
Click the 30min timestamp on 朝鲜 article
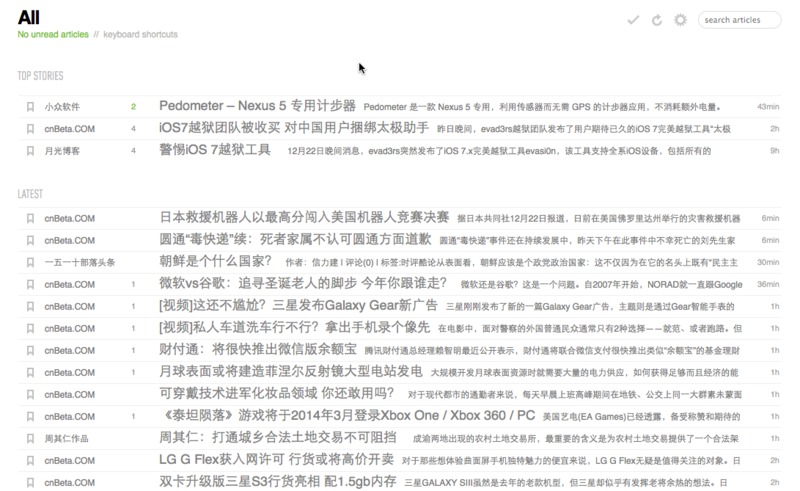pos(768,262)
